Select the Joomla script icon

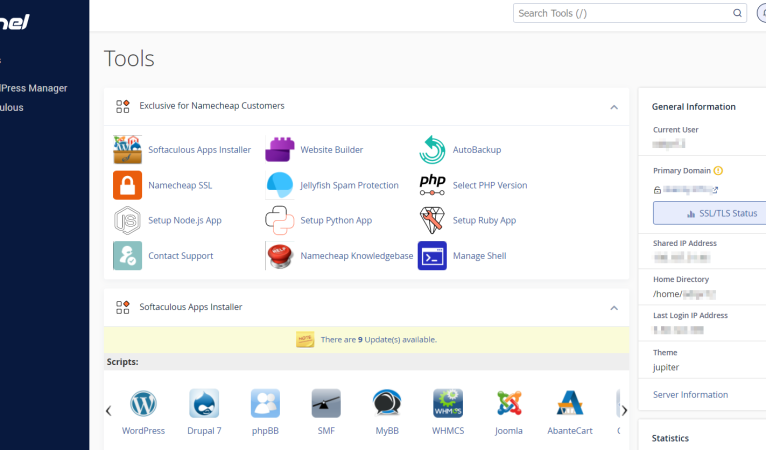(x=509, y=404)
